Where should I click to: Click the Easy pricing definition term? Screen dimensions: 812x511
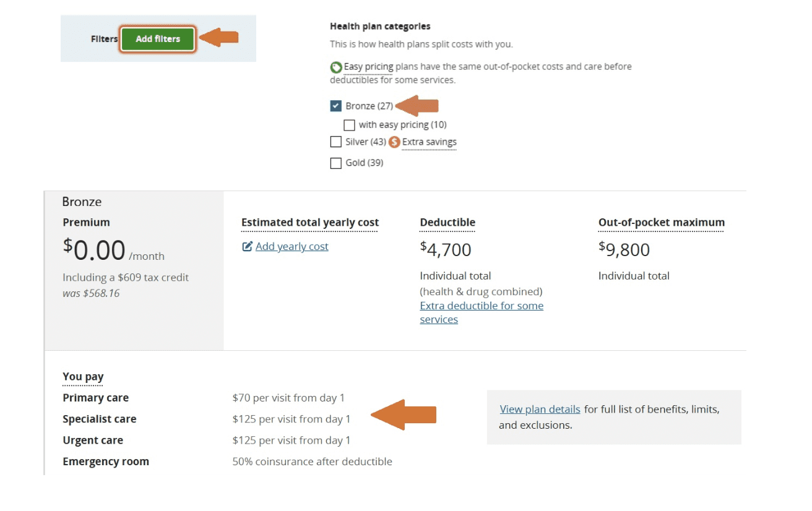pos(368,67)
